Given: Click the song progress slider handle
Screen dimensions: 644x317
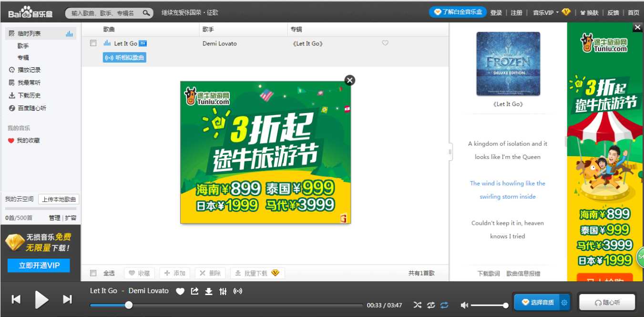Looking at the screenshot, I should 128,305.
